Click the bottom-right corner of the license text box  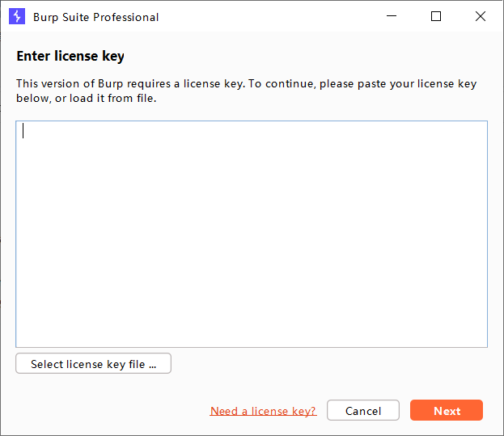pyautogui.click(x=483, y=343)
